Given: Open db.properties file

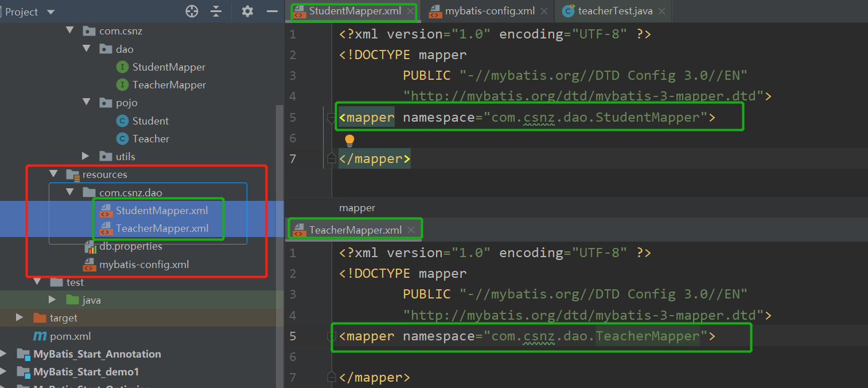Looking at the screenshot, I should tap(131, 246).
